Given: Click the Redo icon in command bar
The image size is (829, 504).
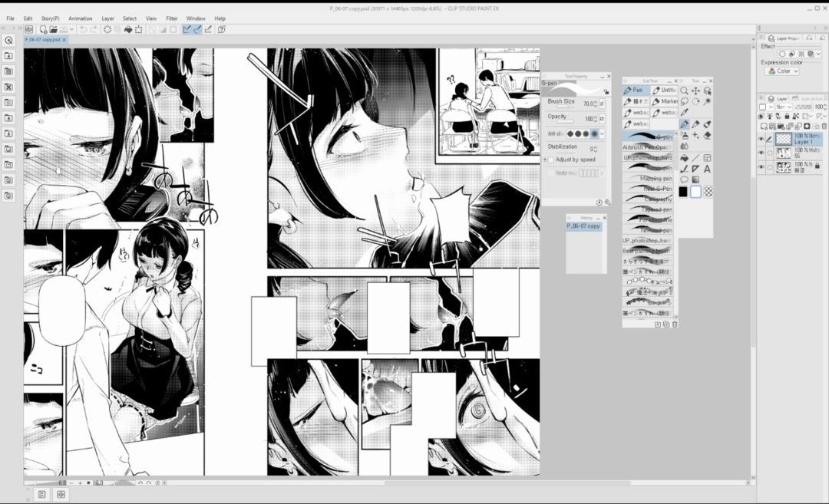Looking at the screenshot, I should click(94, 30).
